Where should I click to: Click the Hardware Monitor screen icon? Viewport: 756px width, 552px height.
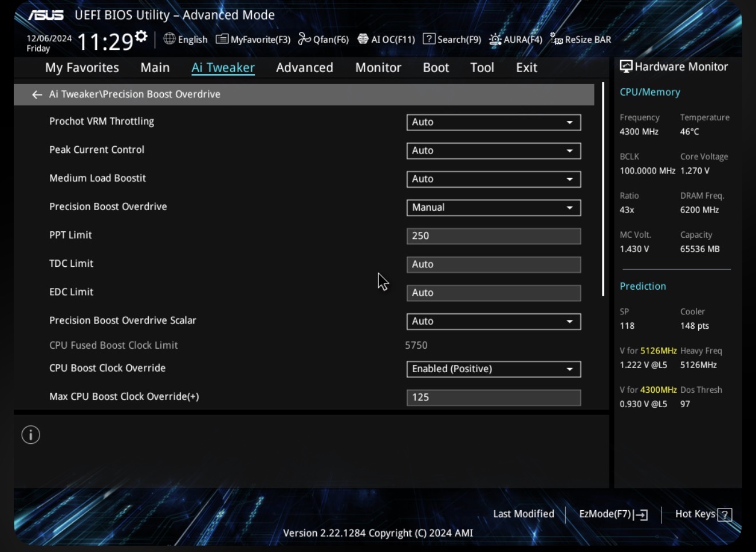click(x=626, y=66)
